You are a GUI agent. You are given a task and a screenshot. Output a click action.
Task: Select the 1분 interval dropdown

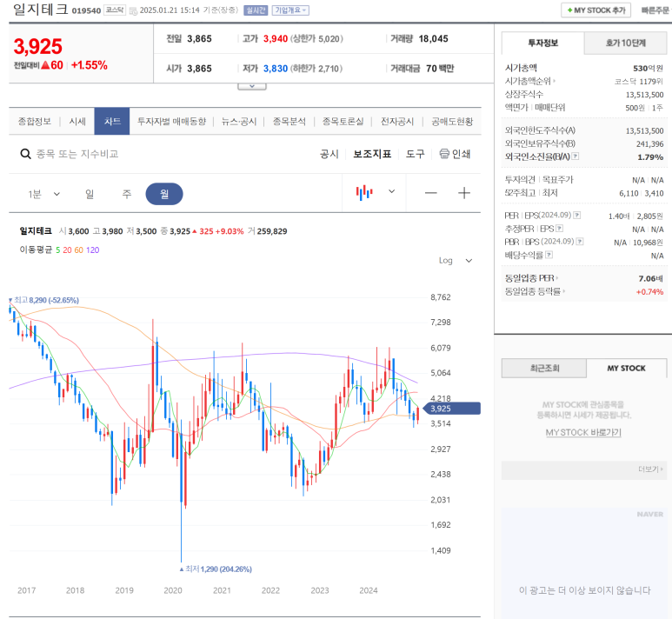[x=43, y=194]
